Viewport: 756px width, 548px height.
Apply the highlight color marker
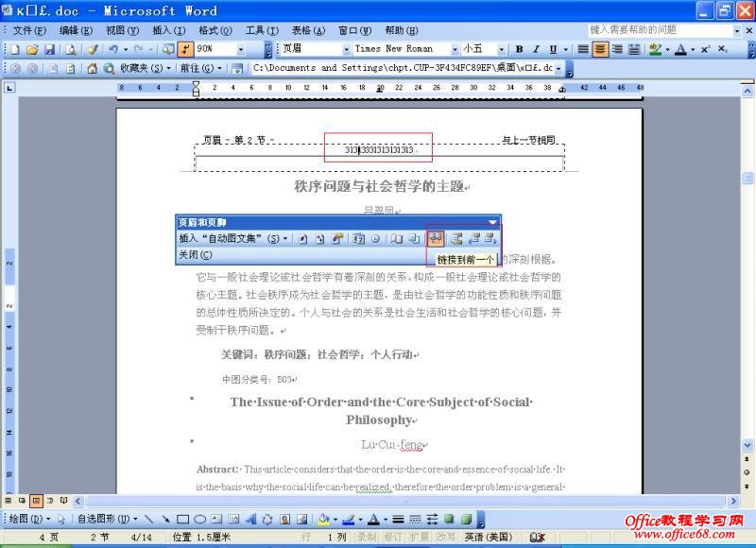(x=655, y=49)
